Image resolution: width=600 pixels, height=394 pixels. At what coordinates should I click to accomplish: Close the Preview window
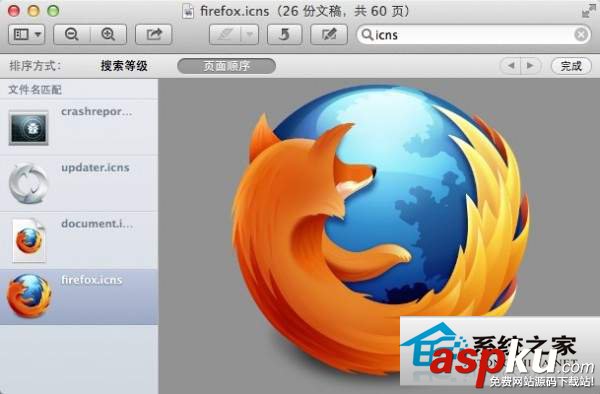pyautogui.click(x=14, y=11)
